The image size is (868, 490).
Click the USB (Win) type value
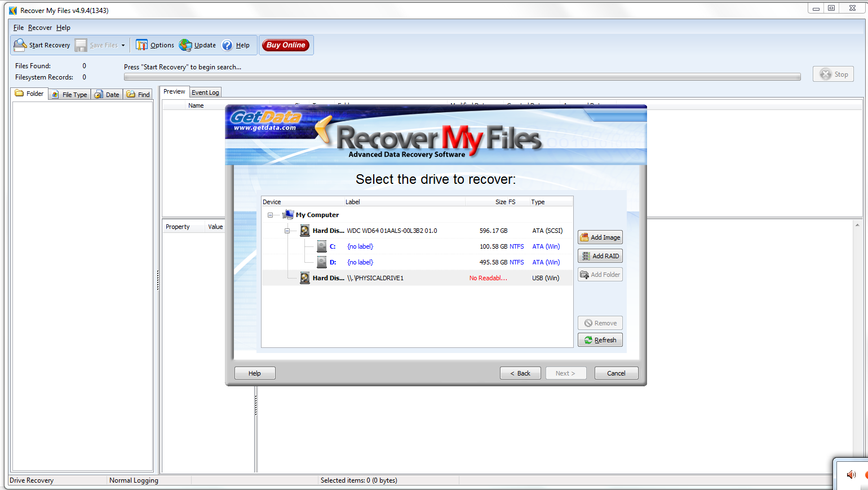546,278
